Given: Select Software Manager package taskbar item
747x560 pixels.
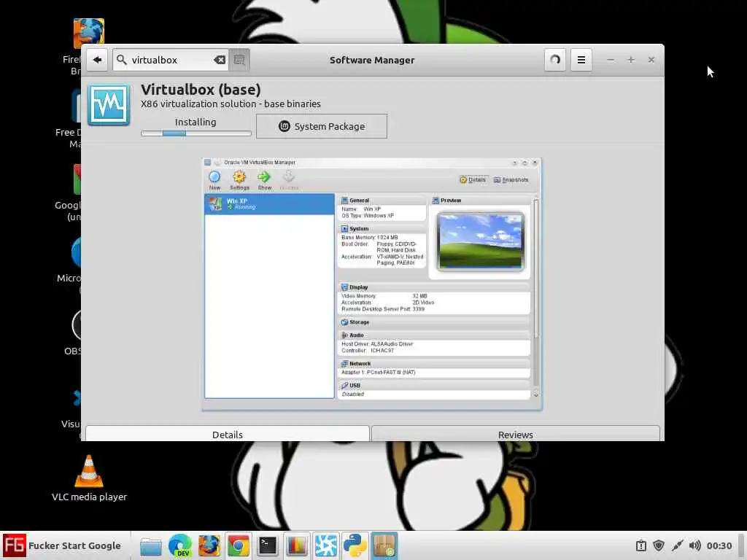Looking at the screenshot, I should click(384, 545).
